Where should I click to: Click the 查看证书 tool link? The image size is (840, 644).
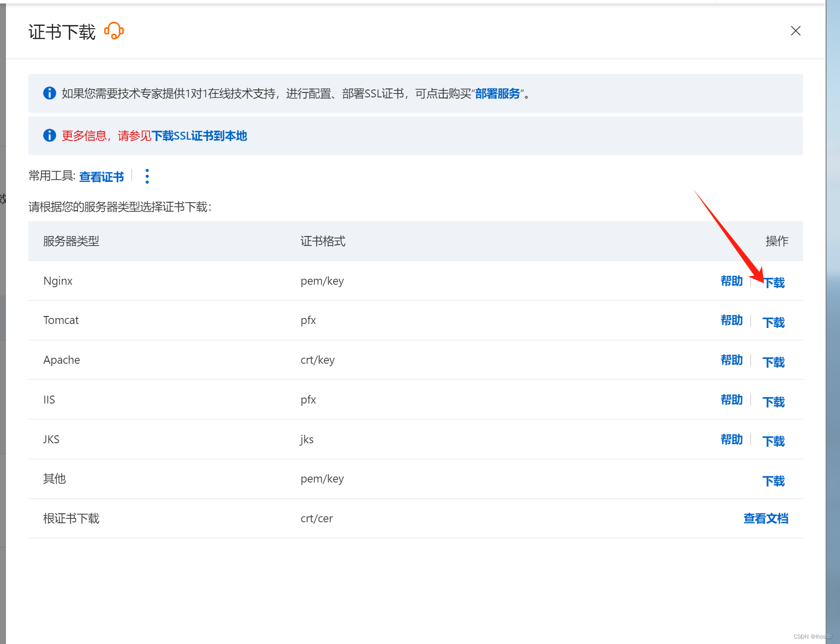[x=101, y=177]
